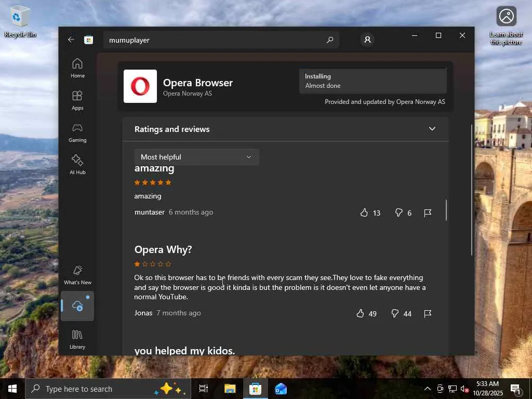The image size is (532, 399).
Task: Click the network tray icon
Action: click(453, 389)
